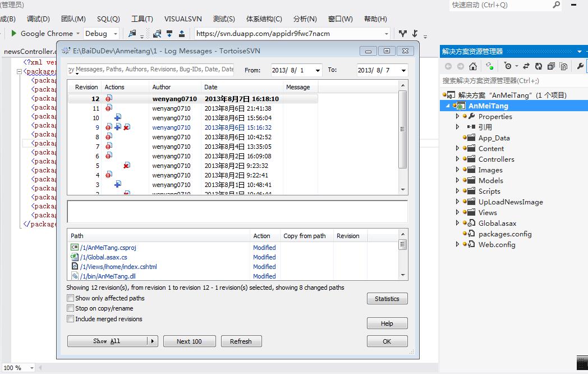Open /1/Views/ihome/index.cshtml changed path
Screen dimensions: 588x374
(118, 267)
